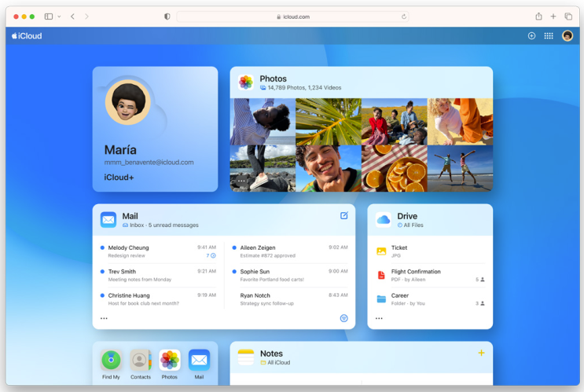Go forward with the Safari forward arrow
Screen dimensions: 584x392
(x=86, y=16)
